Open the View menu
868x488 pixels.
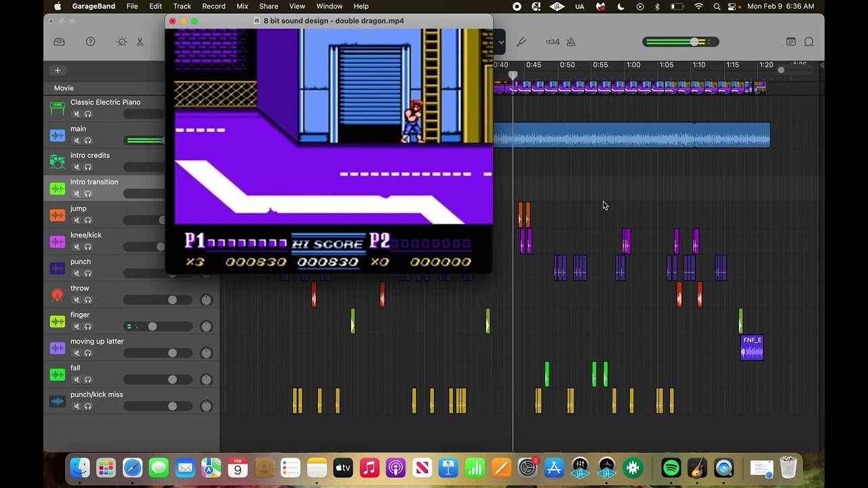coord(297,6)
